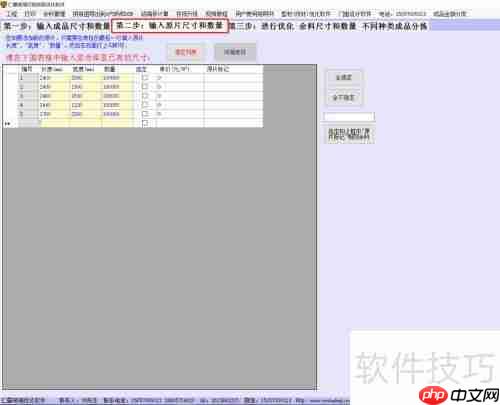
Task: Click the two-line button below the text box
Action: coord(349,135)
